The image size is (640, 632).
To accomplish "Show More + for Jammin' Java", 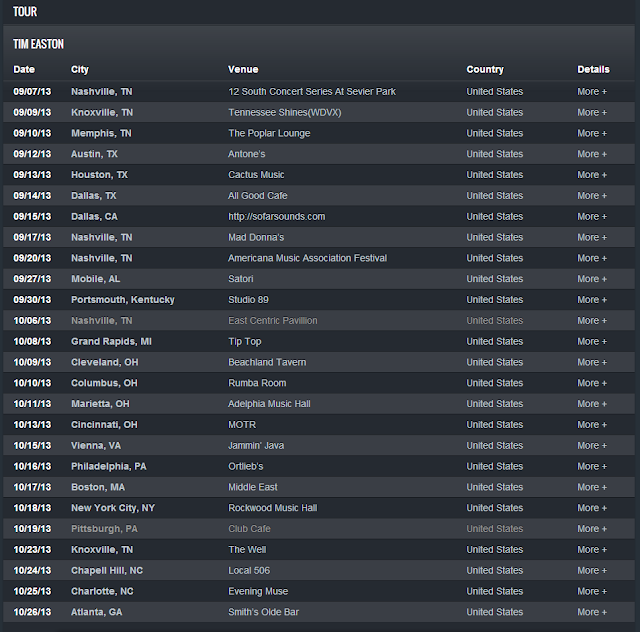I will (592, 445).
